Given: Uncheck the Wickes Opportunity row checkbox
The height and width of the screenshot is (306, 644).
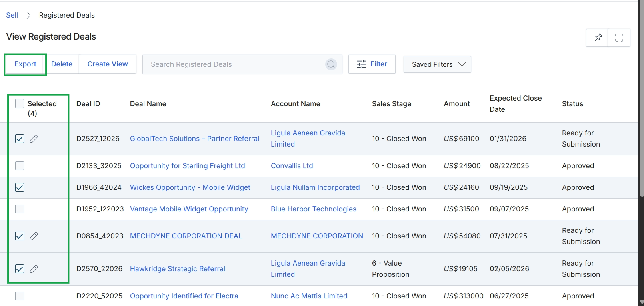Looking at the screenshot, I should [x=20, y=187].
